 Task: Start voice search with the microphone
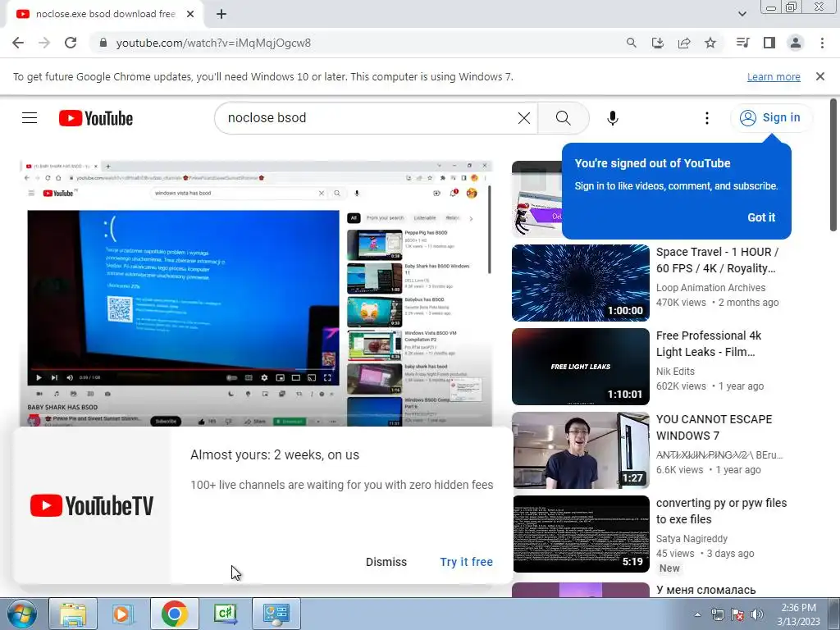tap(612, 118)
